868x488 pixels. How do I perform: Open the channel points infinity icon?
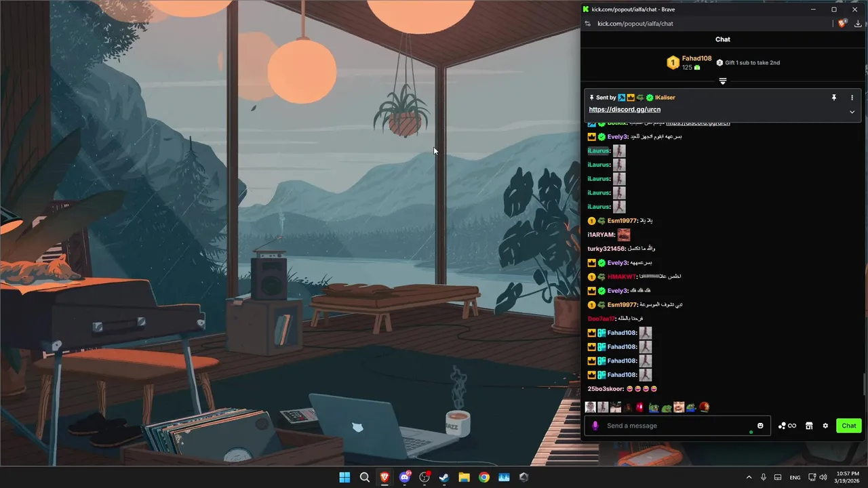pyautogui.click(x=787, y=426)
